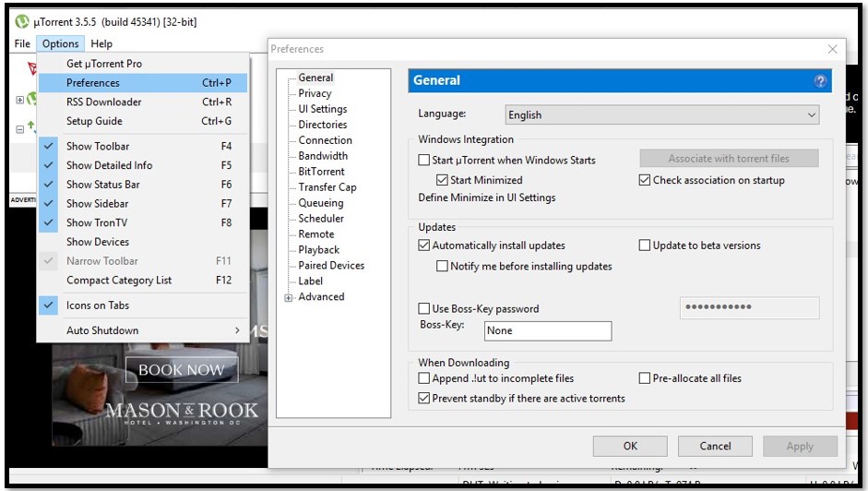The image size is (868, 491).
Task: Toggle Show TronTV menu item
Action: click(143, 222)
